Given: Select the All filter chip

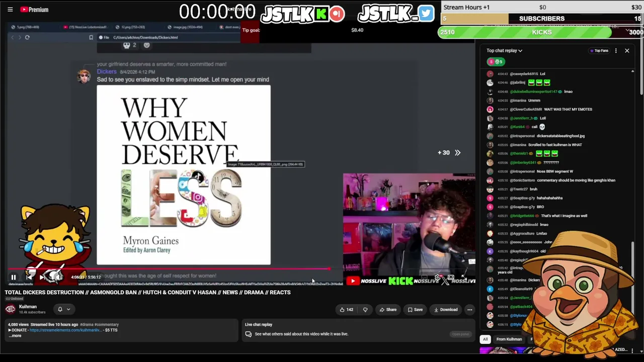Looking at the screenshot, I should tap(485, 339).
